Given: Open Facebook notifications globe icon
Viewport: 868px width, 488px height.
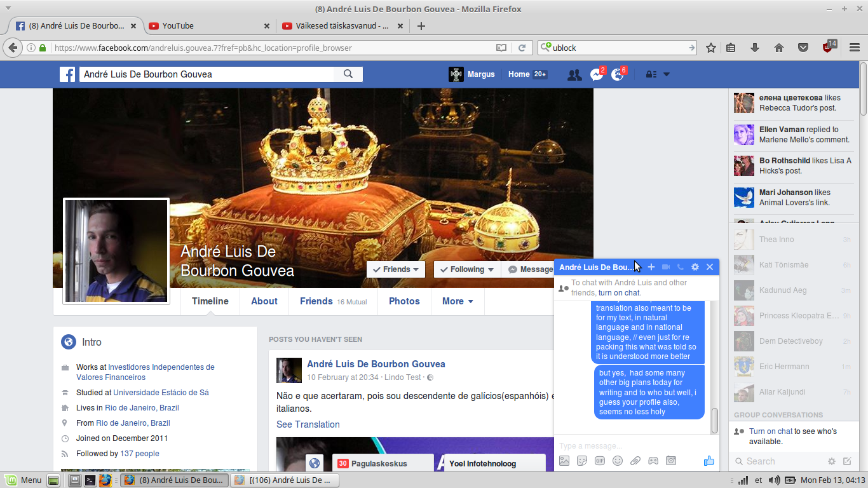Looking at the screenshot, I should click(x=618, y=74).
